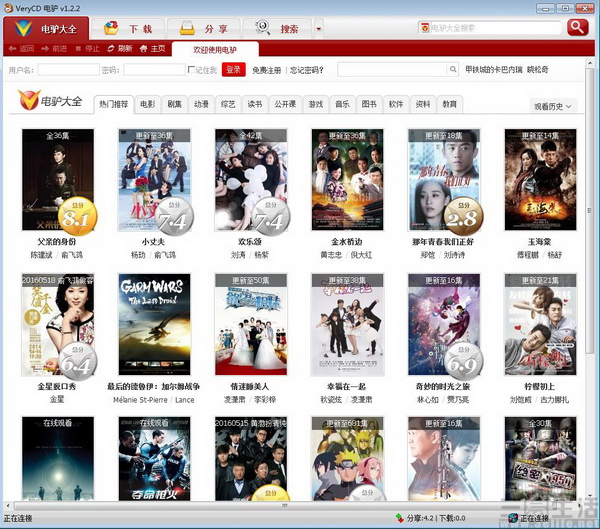Tick the 记住我 remember-me checkbox
600x529 pixels.
pos(191,70)
